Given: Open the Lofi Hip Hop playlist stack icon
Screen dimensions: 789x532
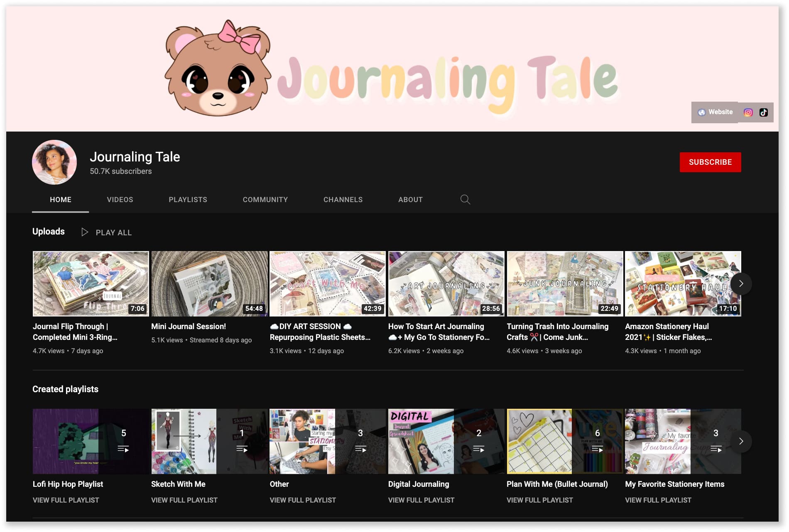Looking at the screenshot, I should 123,448.
